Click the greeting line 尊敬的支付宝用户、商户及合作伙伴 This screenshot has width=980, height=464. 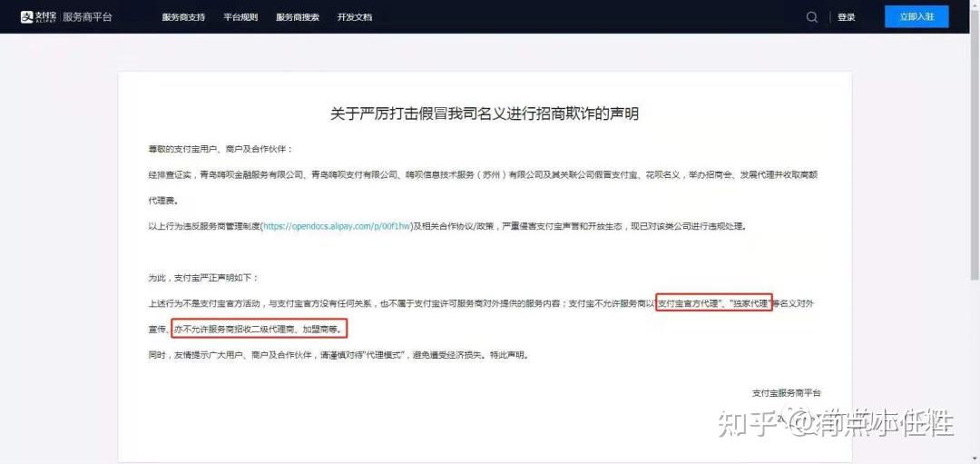coord(220,150)
